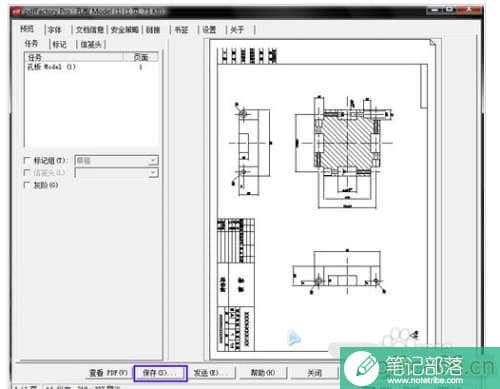This screenshot has height=389, width=500.
Task: Tick the checkbox below 信笺头 (L)
Action: click(28, 185)
